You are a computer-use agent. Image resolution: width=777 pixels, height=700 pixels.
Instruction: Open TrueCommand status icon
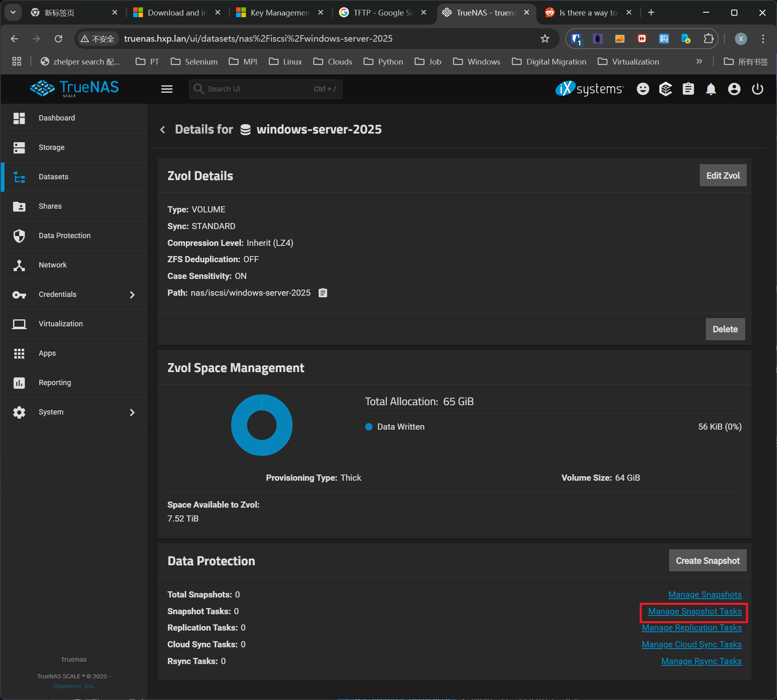pyautogui.click(x=665, y=89)
